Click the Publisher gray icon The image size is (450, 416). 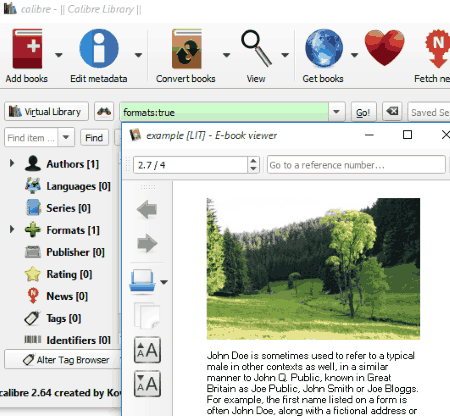(33, 252)
